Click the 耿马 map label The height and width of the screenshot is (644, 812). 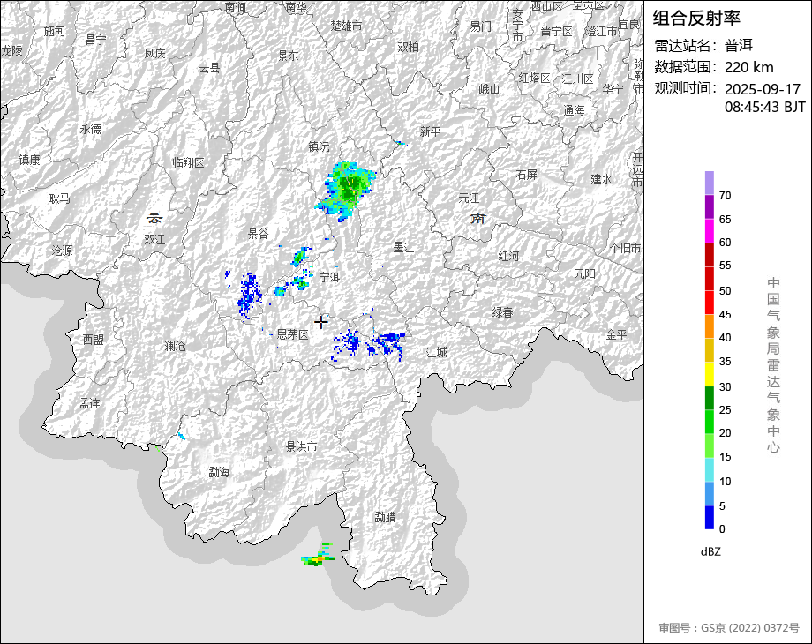click(x=59, y=198)
